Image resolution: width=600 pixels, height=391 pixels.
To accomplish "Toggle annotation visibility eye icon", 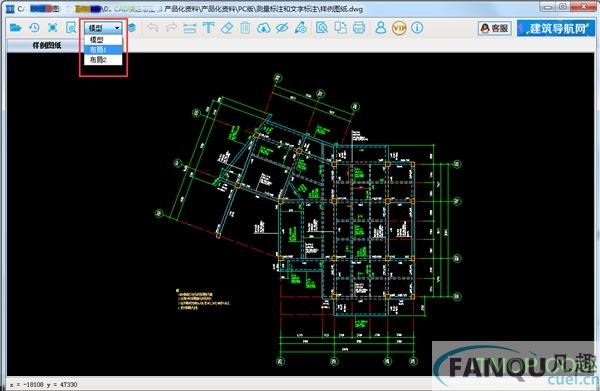I will (x=282, y=28).
